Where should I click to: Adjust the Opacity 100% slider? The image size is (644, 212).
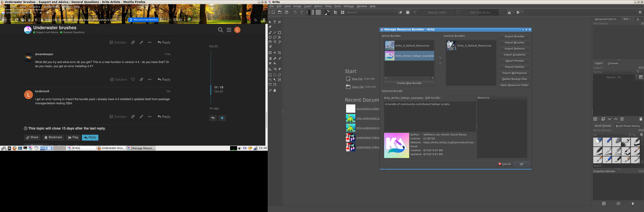click(437, 12)
